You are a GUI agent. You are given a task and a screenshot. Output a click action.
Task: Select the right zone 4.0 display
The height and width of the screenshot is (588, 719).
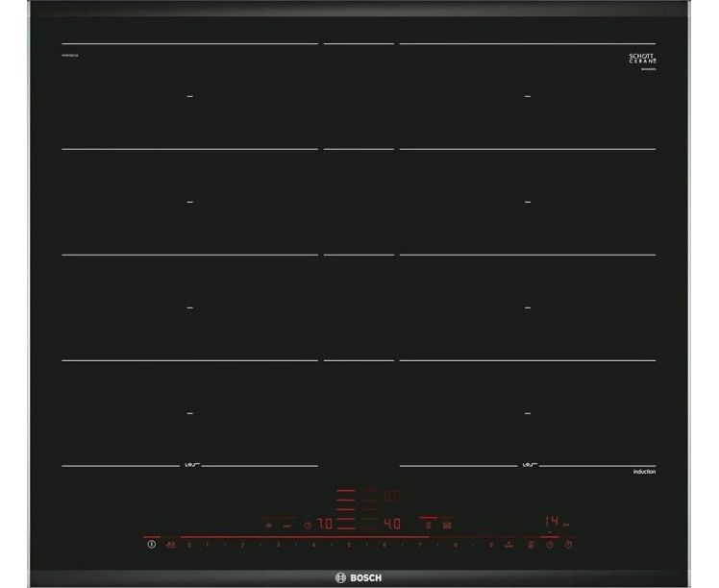(391, 526)
